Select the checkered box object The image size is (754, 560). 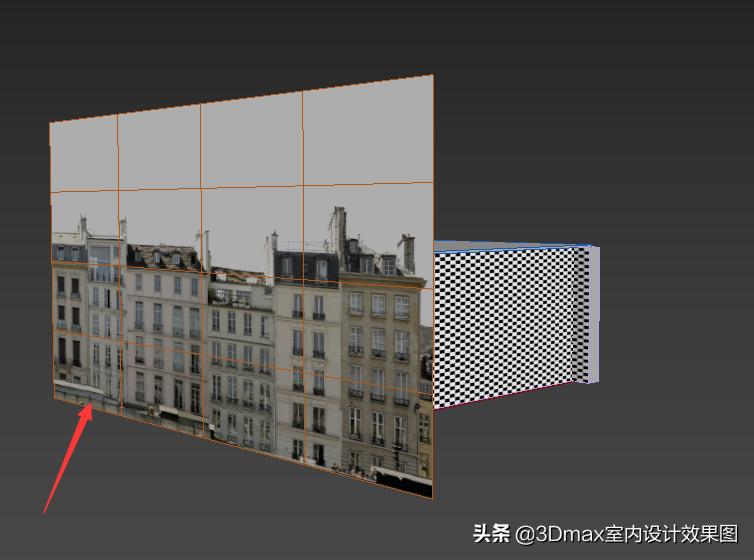516,325
